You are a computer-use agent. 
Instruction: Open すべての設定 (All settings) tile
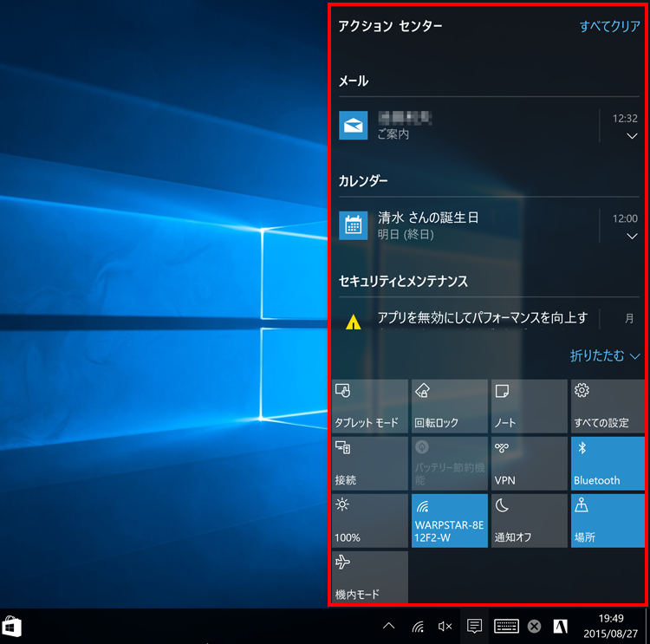[x=608, y=406]
